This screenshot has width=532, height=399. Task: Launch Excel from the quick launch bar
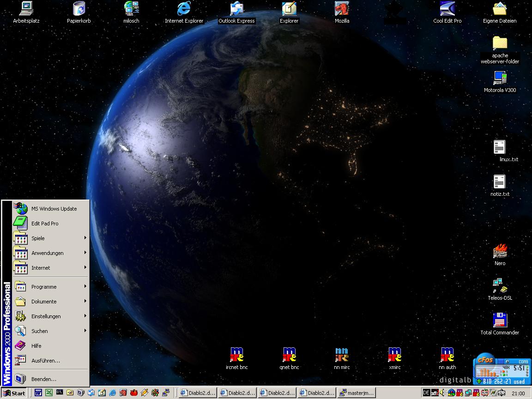coord(49,393)
